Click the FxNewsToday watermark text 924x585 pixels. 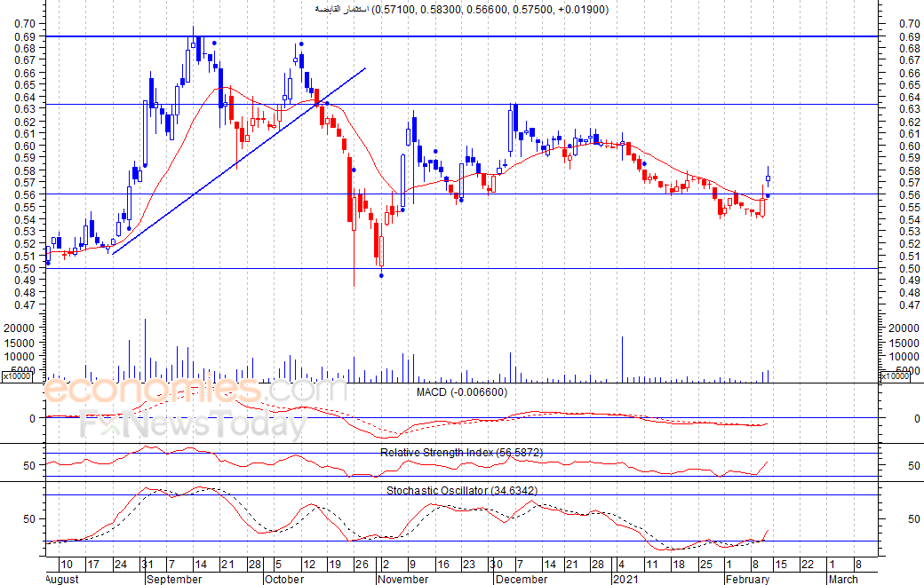(x=194, y=424)
